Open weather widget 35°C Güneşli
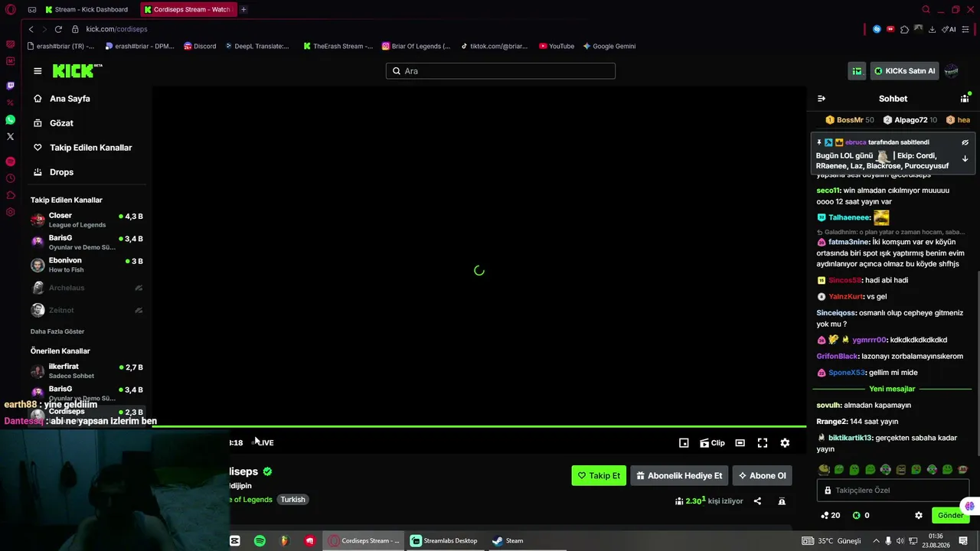 [x=832, y=541]
